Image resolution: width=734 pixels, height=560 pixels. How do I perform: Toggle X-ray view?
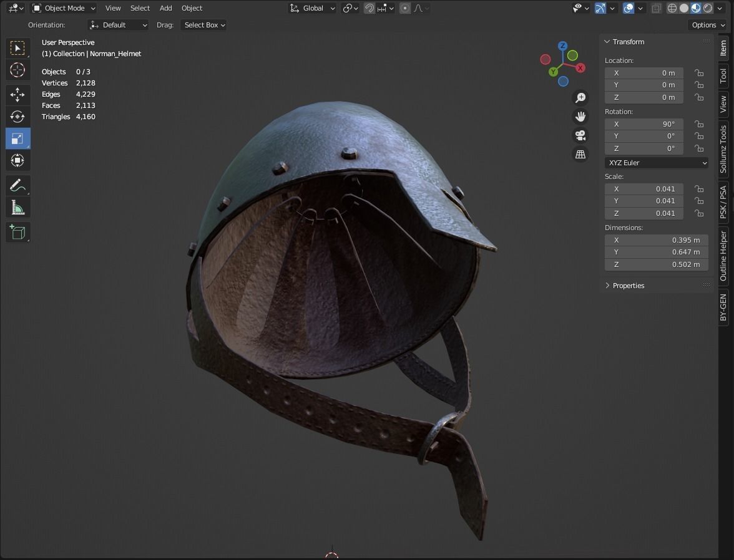[x=657, y=8]
